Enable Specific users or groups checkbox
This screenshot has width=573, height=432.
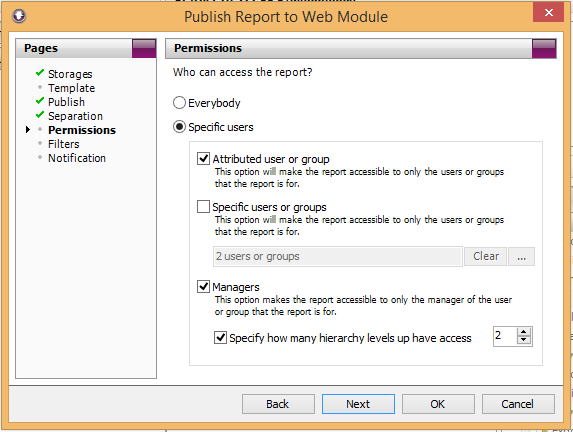203,206
